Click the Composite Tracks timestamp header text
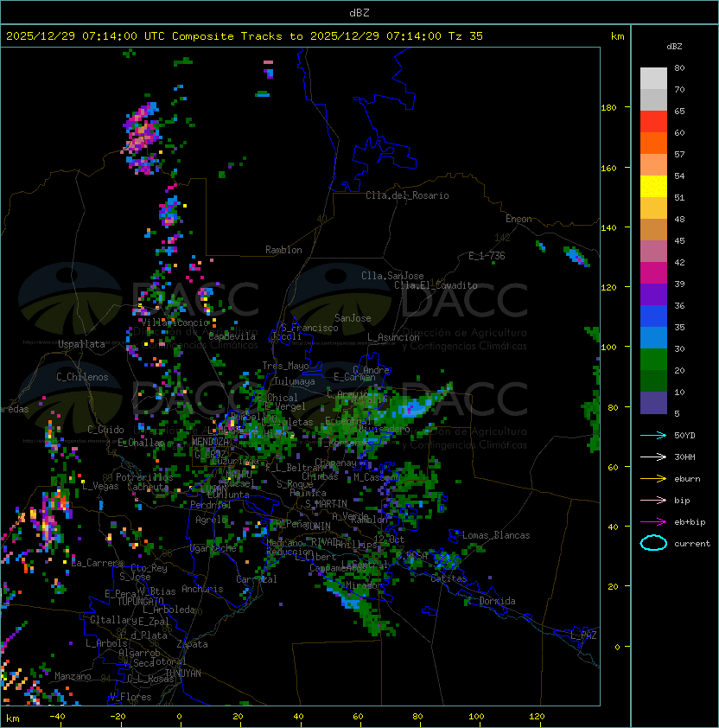719x728 pixels. point(245,36)
